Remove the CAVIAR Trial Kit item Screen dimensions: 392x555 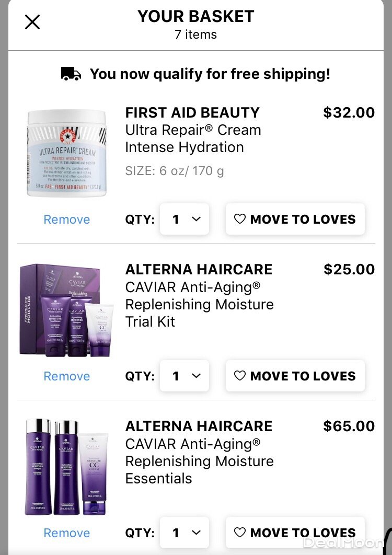(66, 376)
